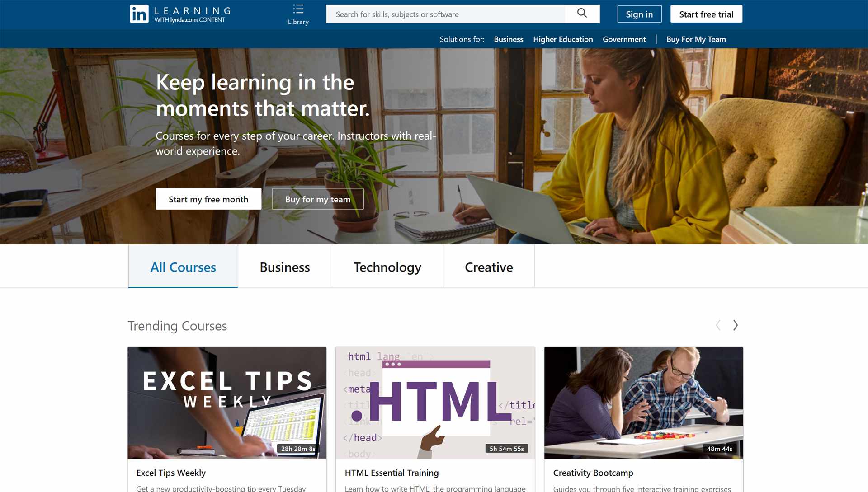Click the LinkedIn Learning logo icon
The image size is (868, 492).
tap(138, 13)
